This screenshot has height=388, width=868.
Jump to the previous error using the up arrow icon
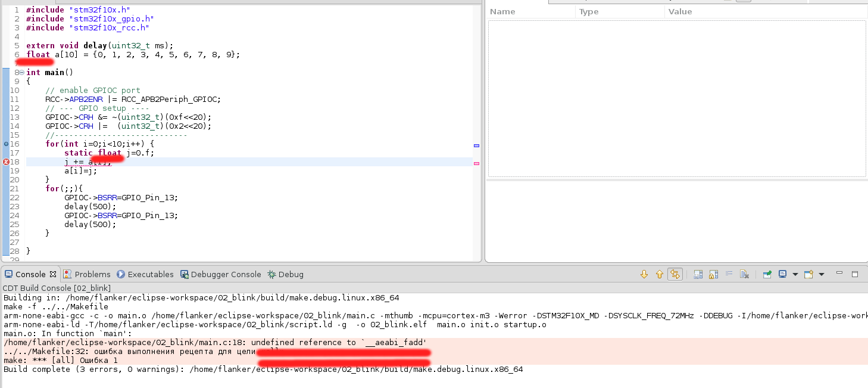[659, 274]
